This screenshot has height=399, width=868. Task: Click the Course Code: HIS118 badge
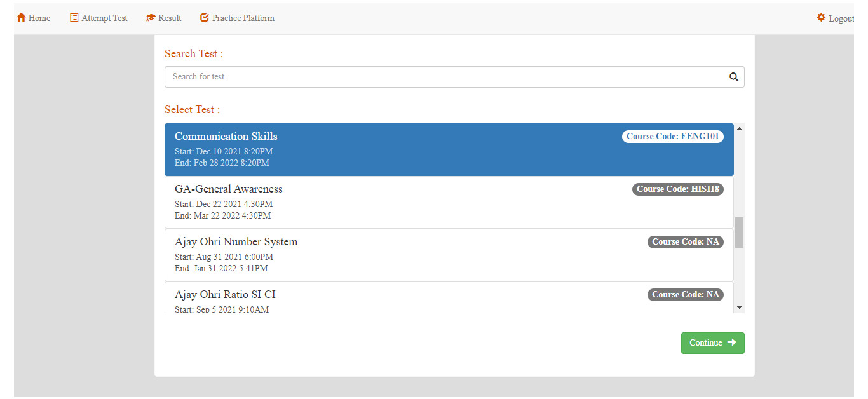tap(677, 189)
